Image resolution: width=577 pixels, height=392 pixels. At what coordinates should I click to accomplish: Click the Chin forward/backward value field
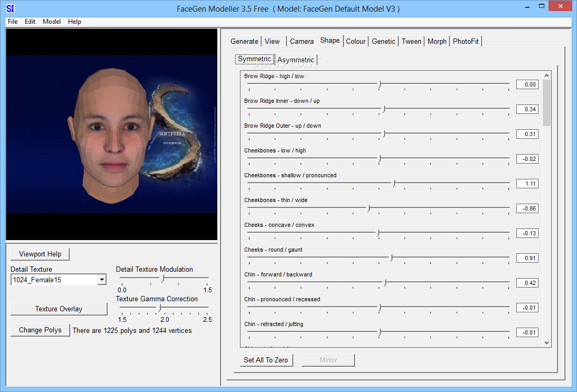coord(527,283)
